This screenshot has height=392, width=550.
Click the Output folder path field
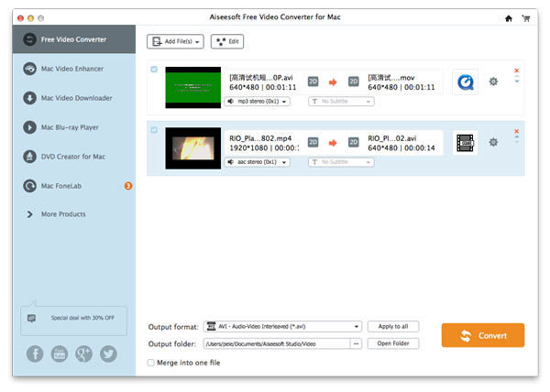[277, 343]
